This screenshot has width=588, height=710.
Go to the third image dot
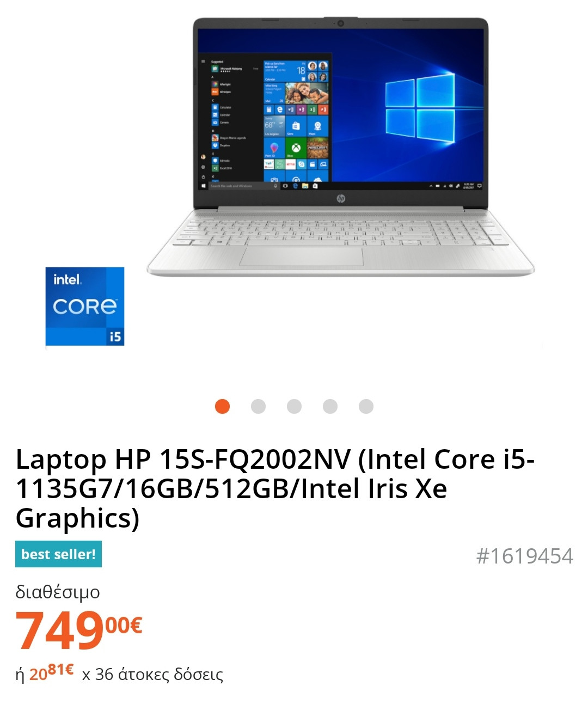tap(294, 406)
